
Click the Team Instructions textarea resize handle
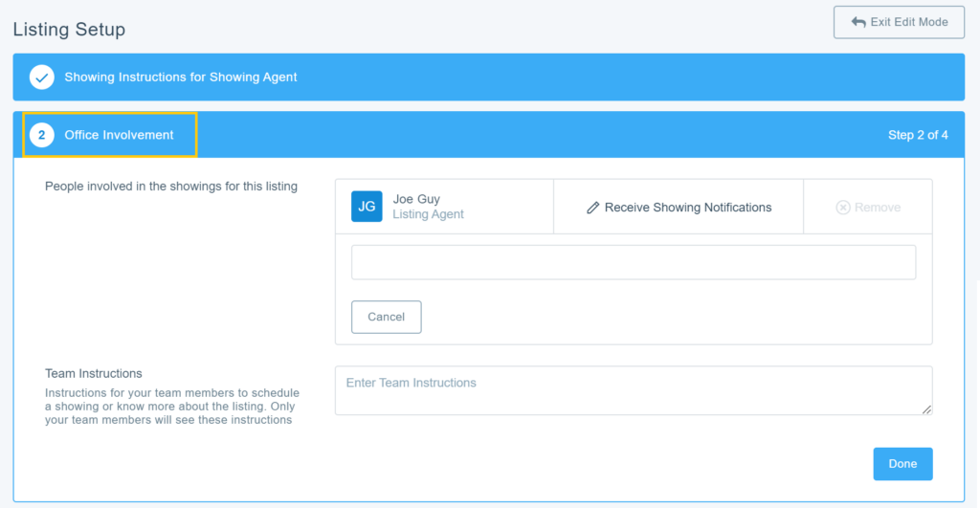[x=926, y=409]
